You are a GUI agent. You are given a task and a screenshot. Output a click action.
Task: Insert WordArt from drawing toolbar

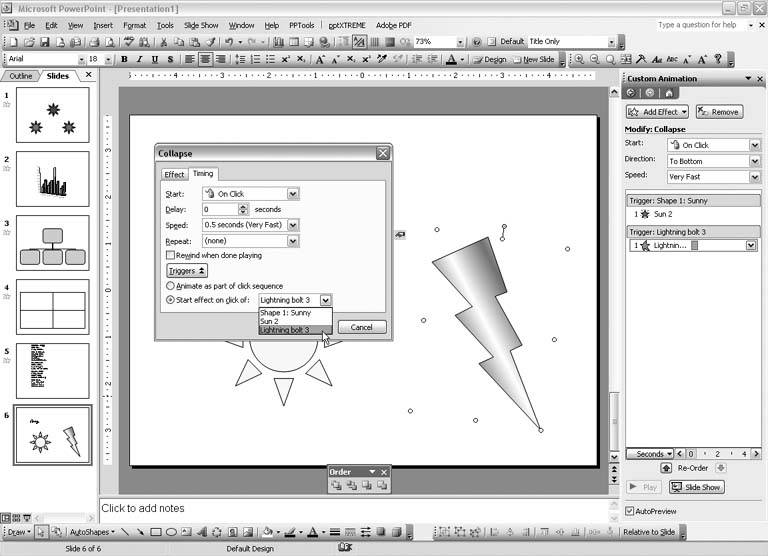[201, 532]
